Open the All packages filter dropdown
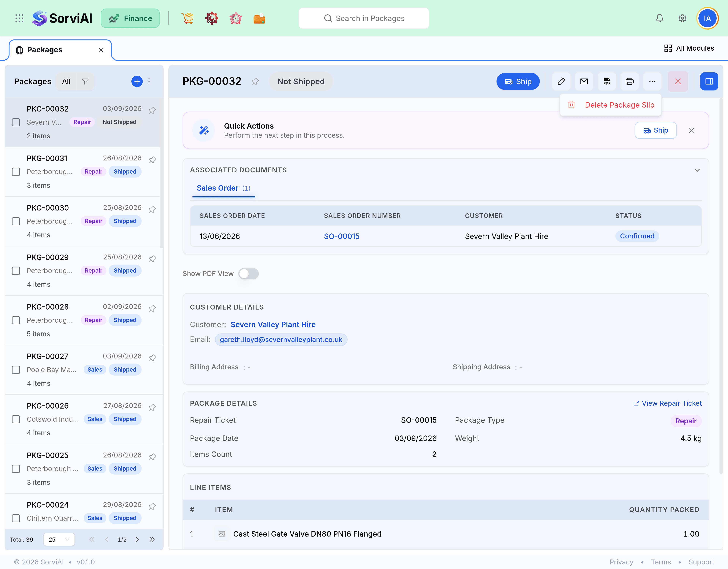 66,81
